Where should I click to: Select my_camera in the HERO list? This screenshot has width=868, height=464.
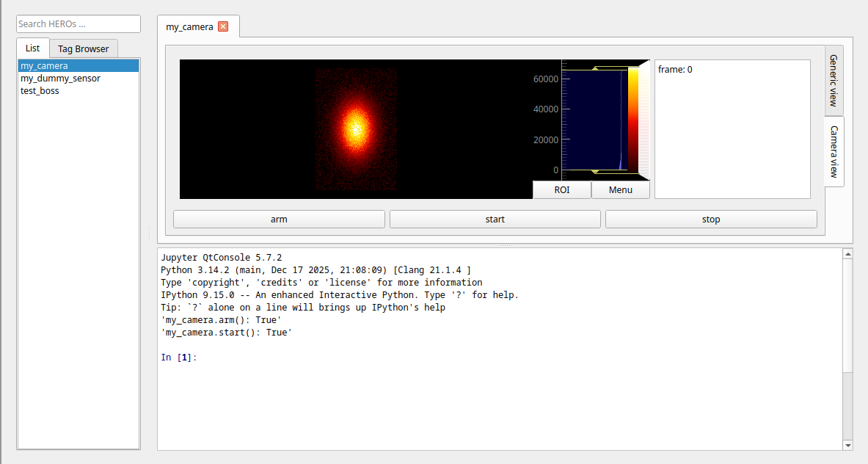(x=78, y=66)
